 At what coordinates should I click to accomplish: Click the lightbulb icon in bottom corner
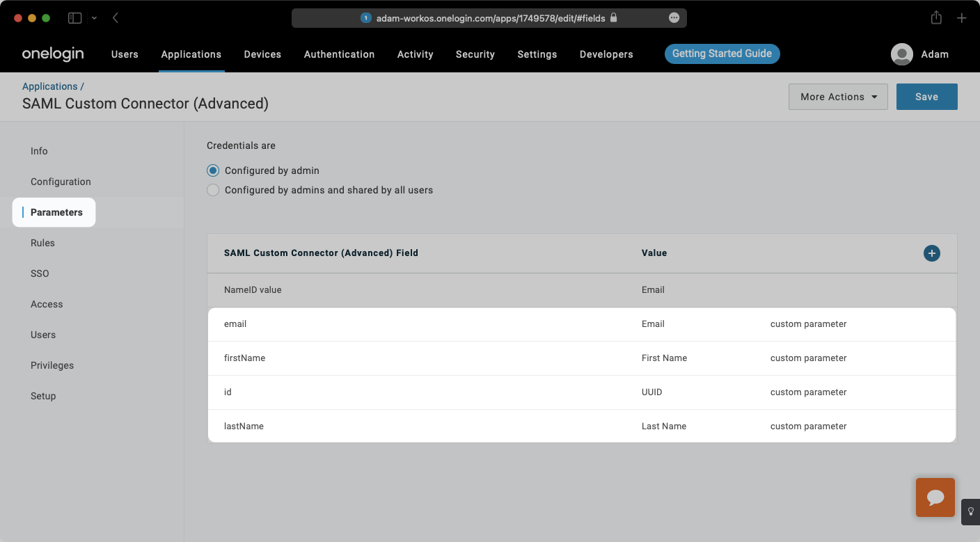[972, 511]
